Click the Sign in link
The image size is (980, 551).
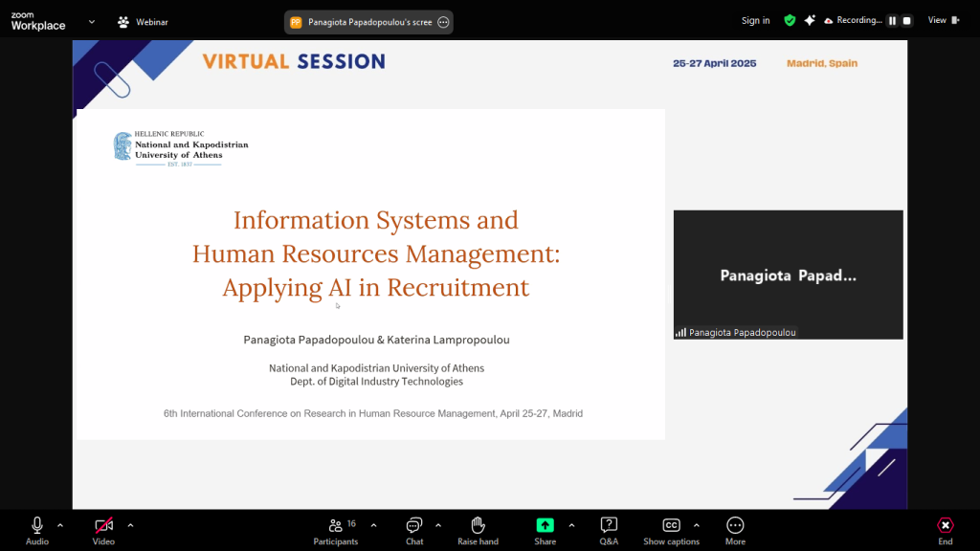coord(755,21)
